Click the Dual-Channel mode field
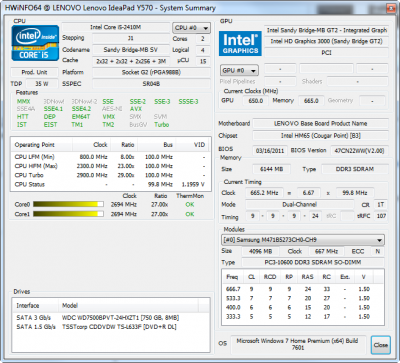 (299, 205)
